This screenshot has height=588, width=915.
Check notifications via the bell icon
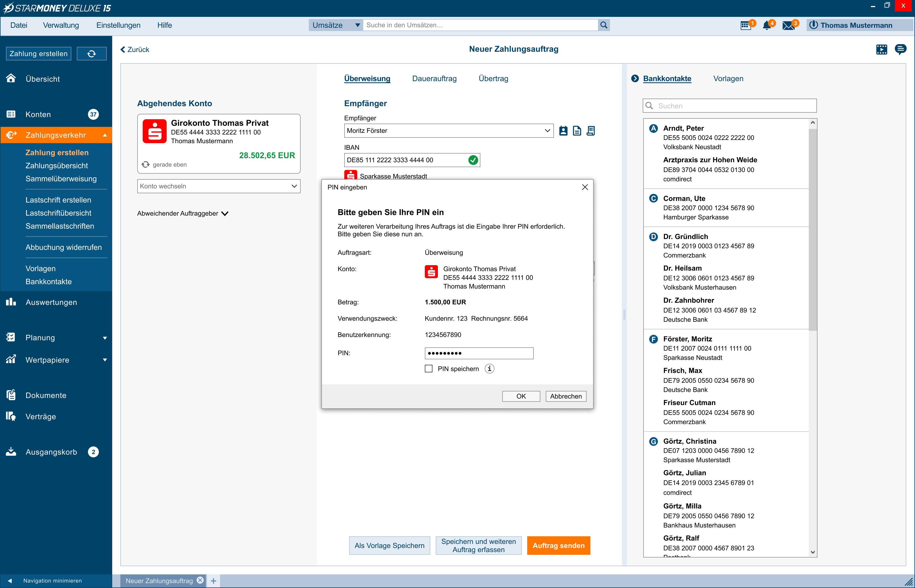pos(767,25)
